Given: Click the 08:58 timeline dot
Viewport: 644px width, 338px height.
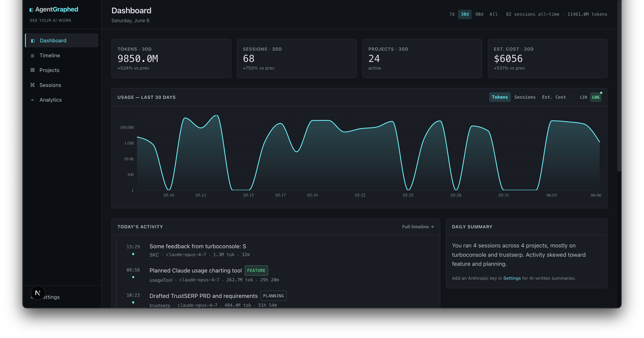Looking at the screenshot, I should [133, 277].
